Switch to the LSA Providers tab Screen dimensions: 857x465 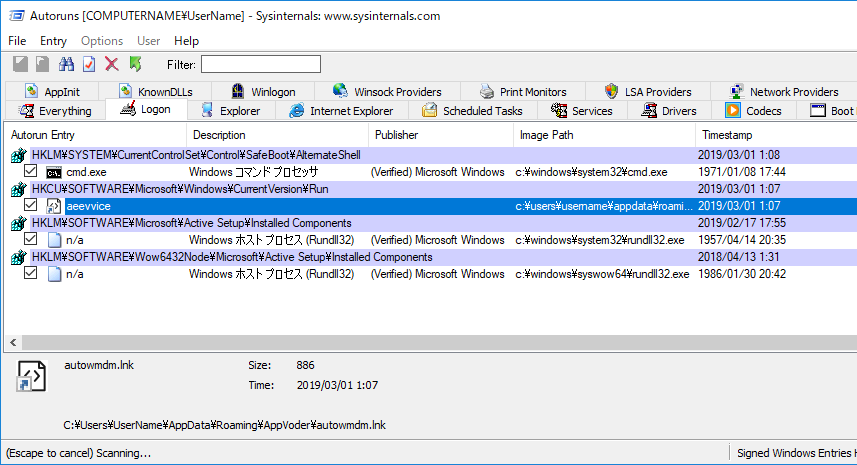648,92
